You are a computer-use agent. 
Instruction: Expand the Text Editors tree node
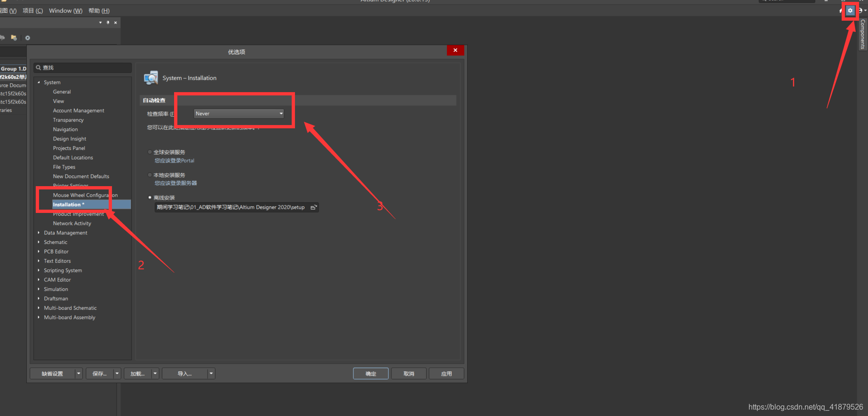[39, 261]
